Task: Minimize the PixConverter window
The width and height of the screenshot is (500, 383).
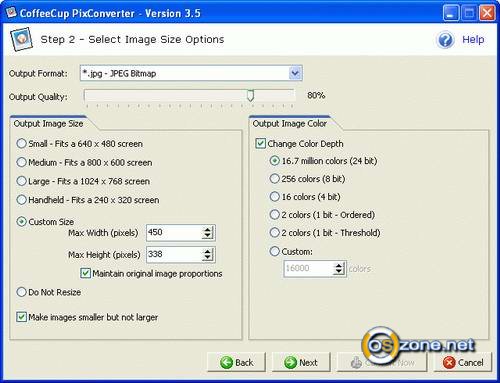Action: tap(451, 13)
